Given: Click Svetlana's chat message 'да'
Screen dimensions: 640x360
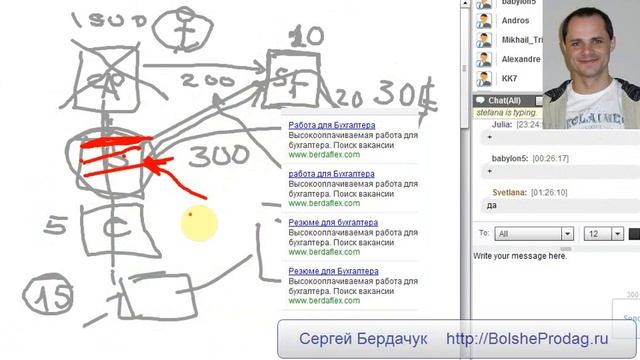Looking at the screenshot, I should pos(492,205).
